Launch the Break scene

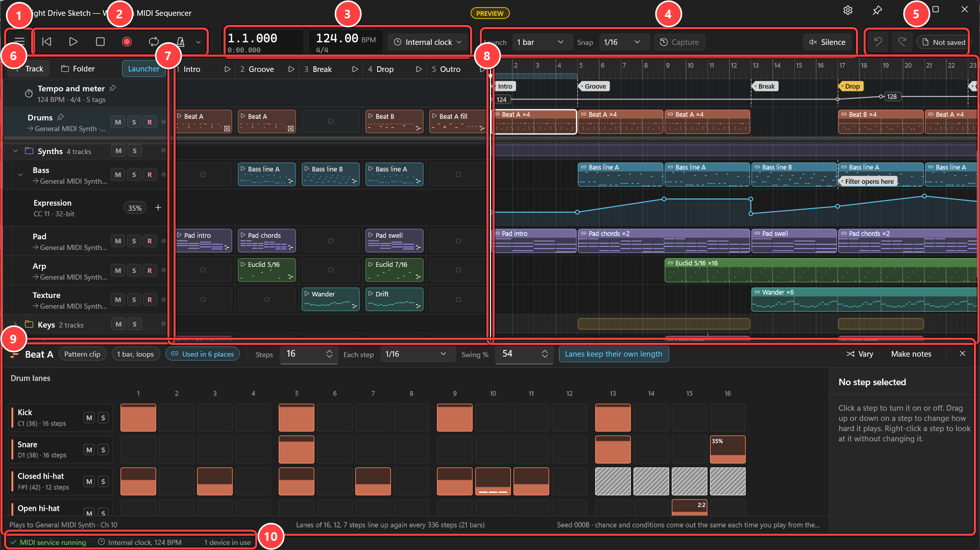(355, 69)
